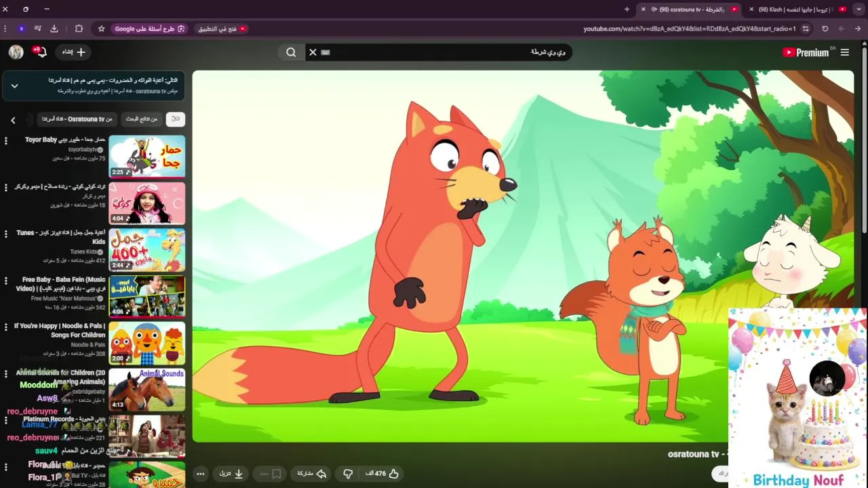Open a new browser tab with plus
868x488 pixels.
coord(627,9)
